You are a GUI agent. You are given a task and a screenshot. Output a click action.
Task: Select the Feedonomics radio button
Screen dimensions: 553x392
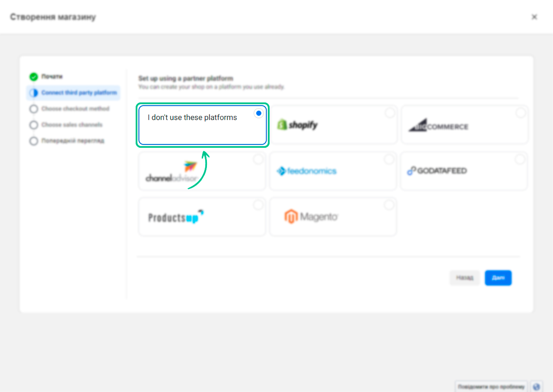click(x=389, y=159)
